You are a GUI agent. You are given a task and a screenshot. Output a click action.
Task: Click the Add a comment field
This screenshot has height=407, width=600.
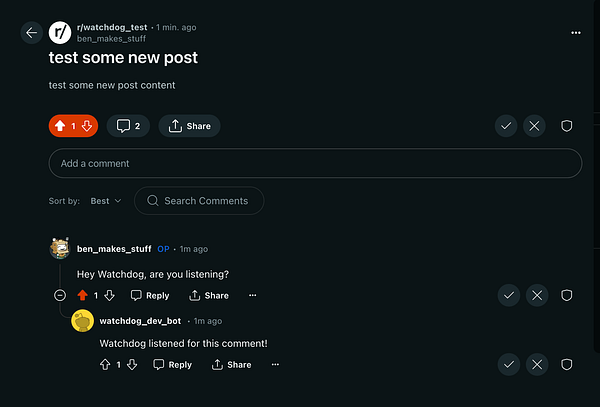tap(315, 163)
